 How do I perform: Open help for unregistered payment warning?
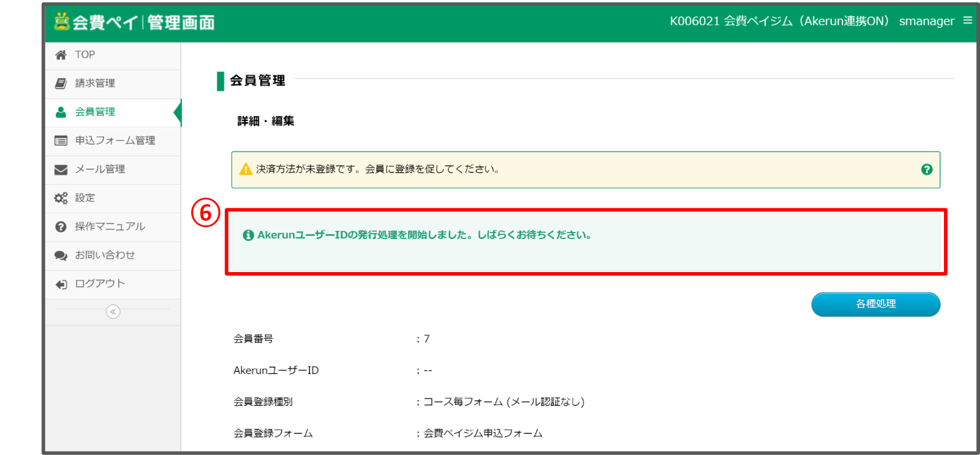926,169
